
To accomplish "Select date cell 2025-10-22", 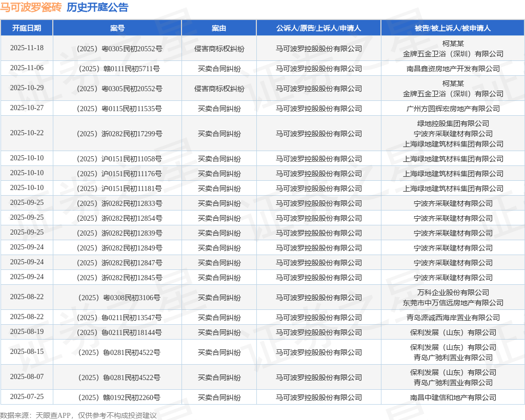I will click(27, 133).
